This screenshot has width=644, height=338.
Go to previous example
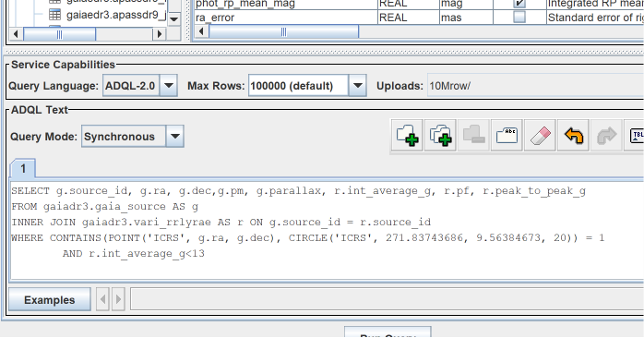[x=102, y=299]
